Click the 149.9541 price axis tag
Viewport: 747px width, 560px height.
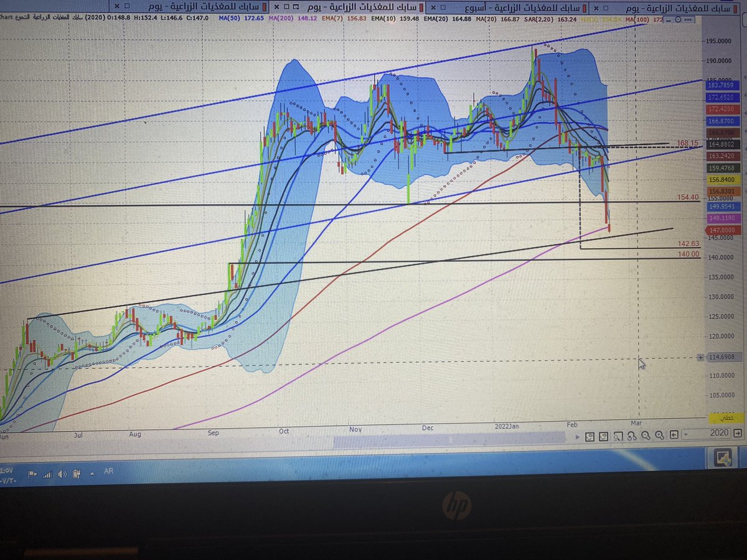[724, 207]
